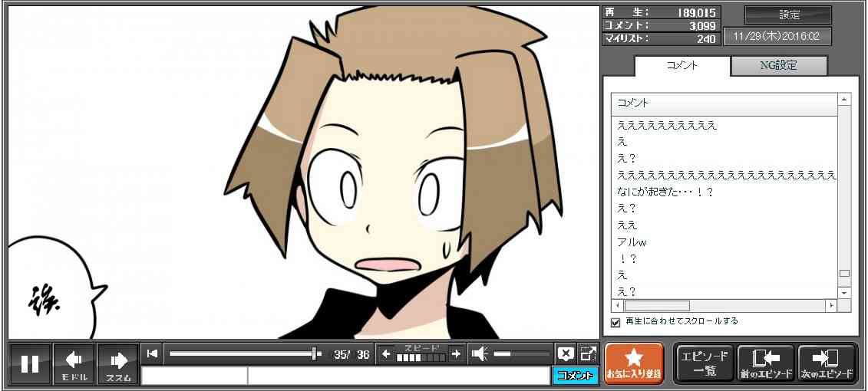The image size is (868, 391).
Task: Jump to the first page icon
Action: coord(153,353)
